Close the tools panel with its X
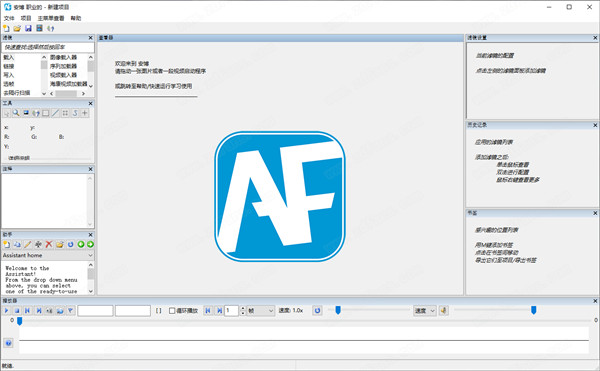This screenshot has height=371, width=600. [x=91, y=103]
